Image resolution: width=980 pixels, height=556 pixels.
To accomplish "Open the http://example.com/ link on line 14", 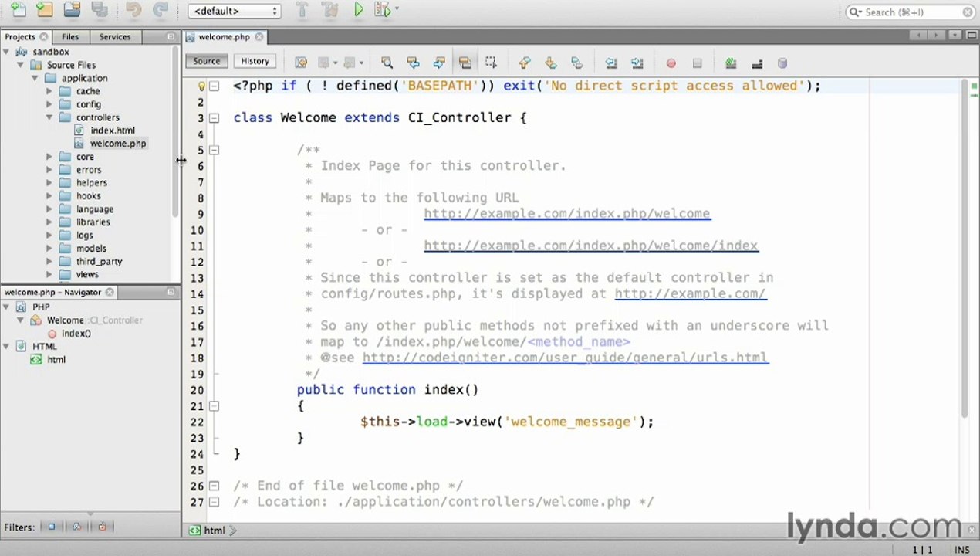I will point(690,293).
